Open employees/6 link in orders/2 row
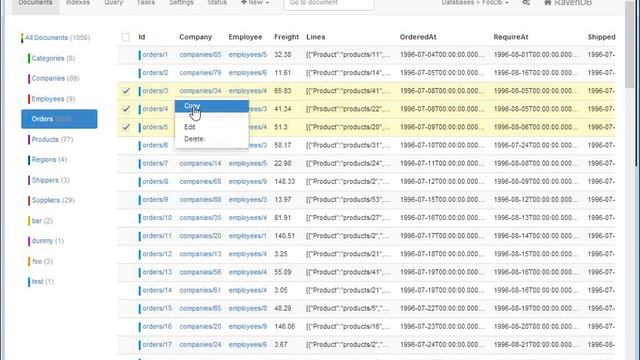Image resolution: width=640 pixels, height=360 pixels. pos(248,73)
